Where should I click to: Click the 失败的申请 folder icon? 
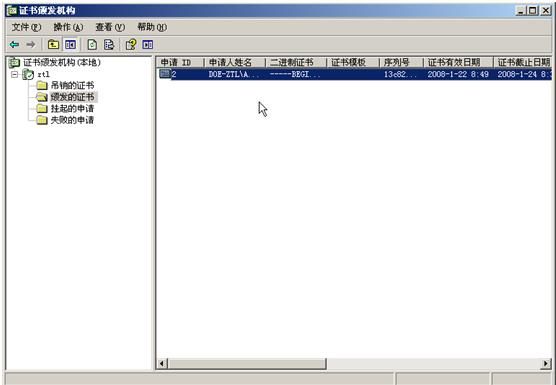click(42, 120)
